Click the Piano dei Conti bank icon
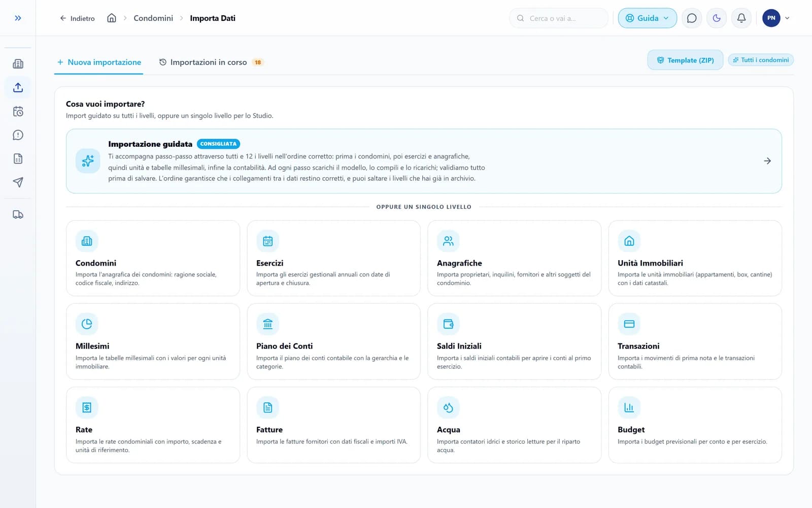 click(x=267, y=324)
